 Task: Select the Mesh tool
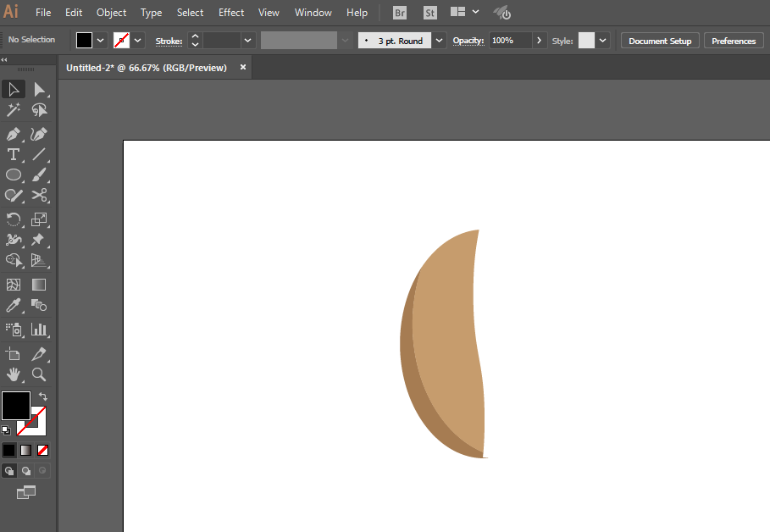coord(14,285)
